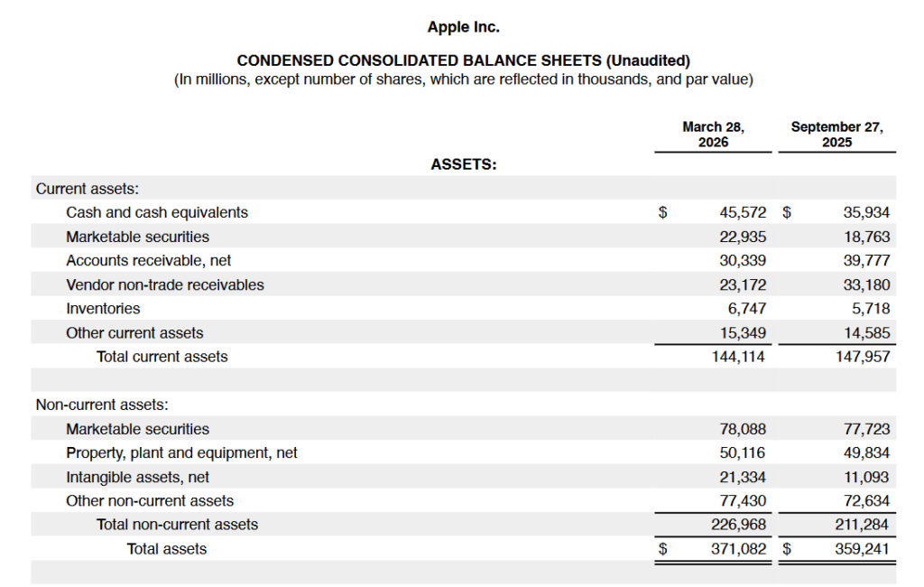Select the total non-current value 211,284
This screenshot has width=924, height=587.
(862, 525)
